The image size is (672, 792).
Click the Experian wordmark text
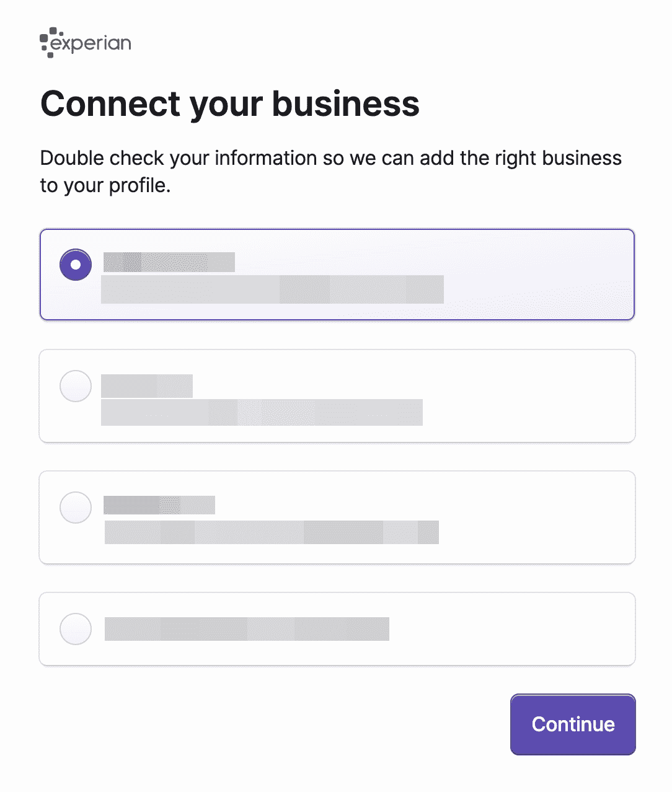pos(91,43)
